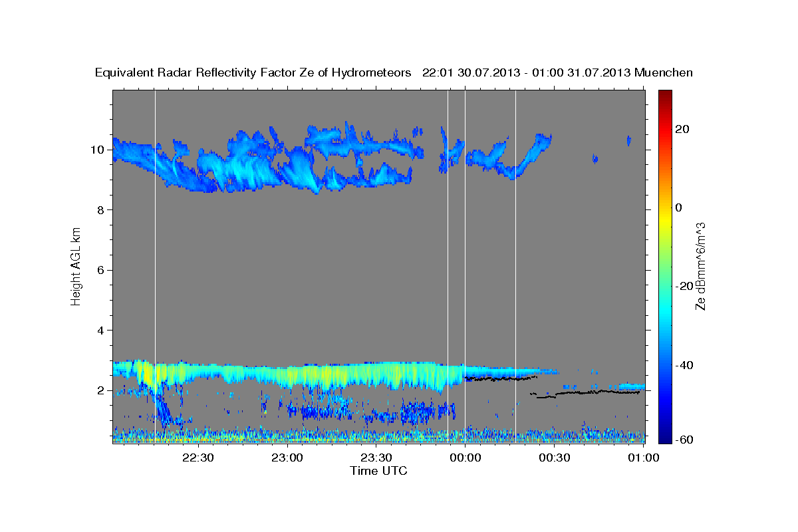
Task: Click the "Ze dBmm^6/m^3" colorbar label
Action: (700, 266)
